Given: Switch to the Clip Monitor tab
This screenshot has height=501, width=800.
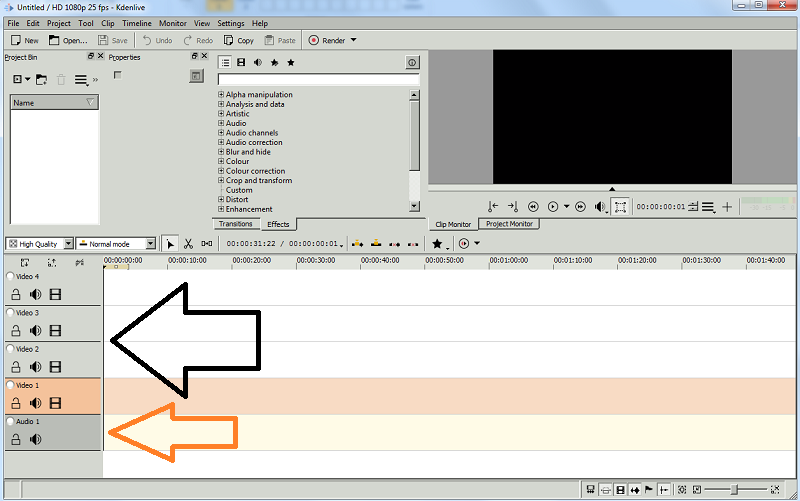Looking at the screenshot, I should click(x=453, y=224).
